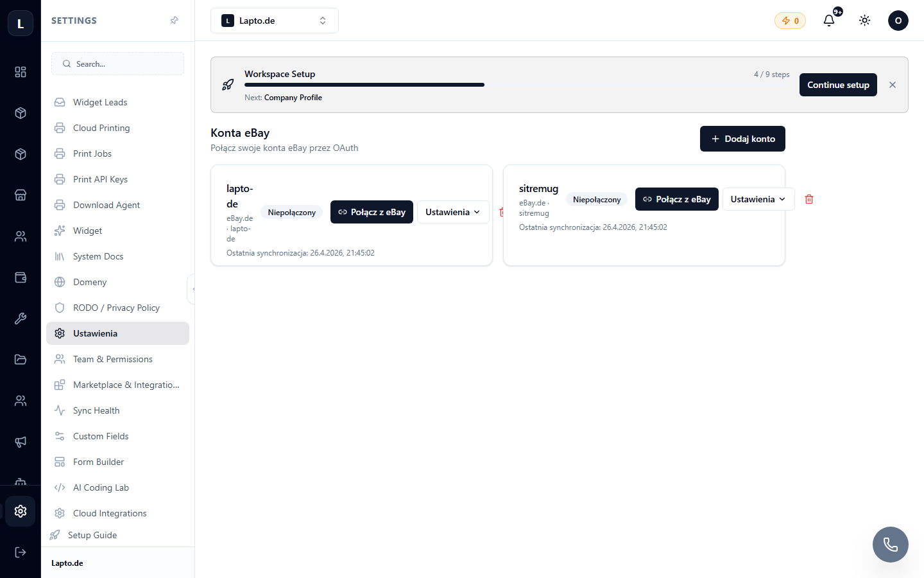The width and height of the screenshot is (924, 578).
Task: Open Form Builder
Action: [x=117, y=462]
